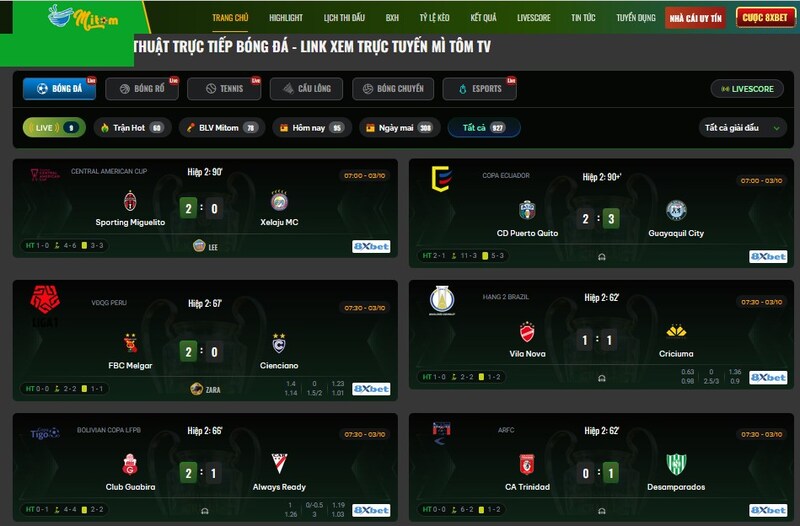
Task: Open headphone commentary icon for Vila Nova match
Action: [x=602, y=378]
